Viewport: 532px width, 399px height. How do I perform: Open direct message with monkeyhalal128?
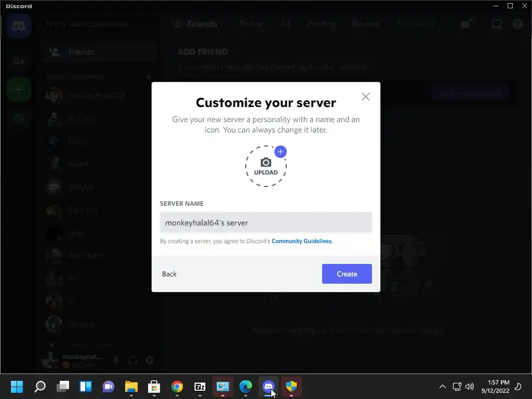tap(100, 96)
